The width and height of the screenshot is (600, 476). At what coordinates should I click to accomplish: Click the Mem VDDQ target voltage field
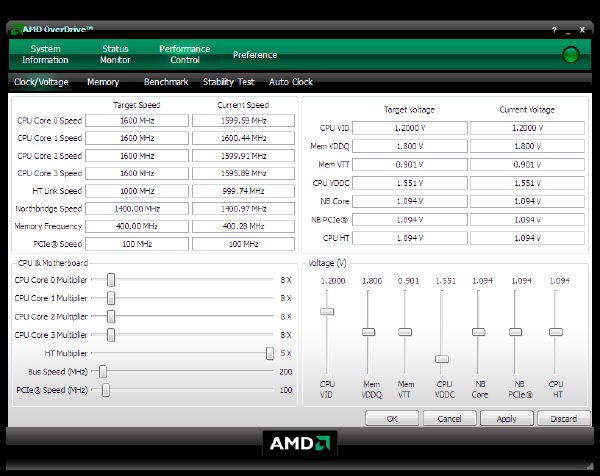(x=410, y=146)
